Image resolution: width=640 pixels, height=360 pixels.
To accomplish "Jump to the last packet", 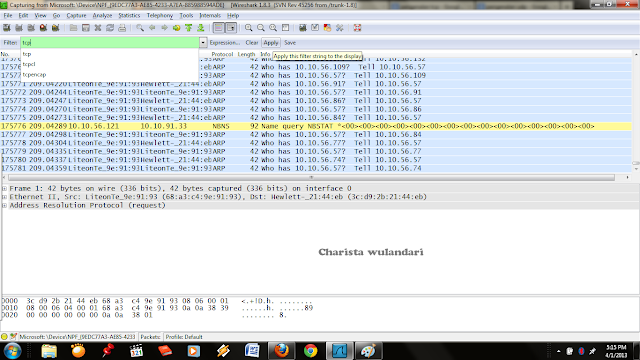I will [x=200, y=28].
